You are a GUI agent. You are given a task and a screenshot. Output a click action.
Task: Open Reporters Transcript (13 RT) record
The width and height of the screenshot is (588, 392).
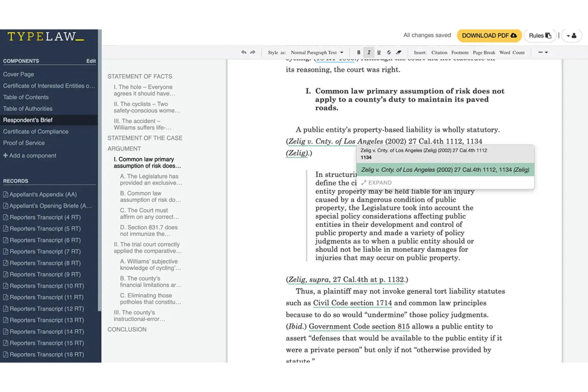click(x=43, y=321)
